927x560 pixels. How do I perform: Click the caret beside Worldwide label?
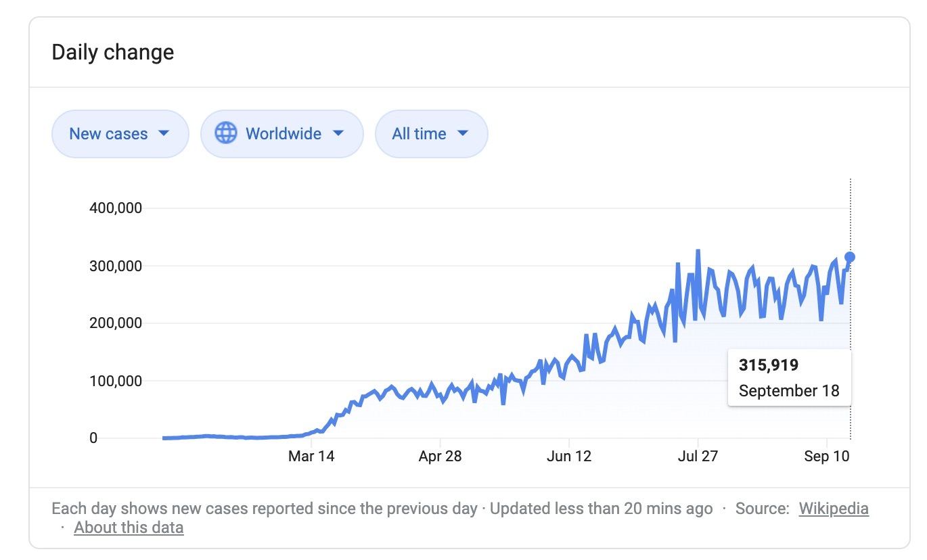(338, 133)
